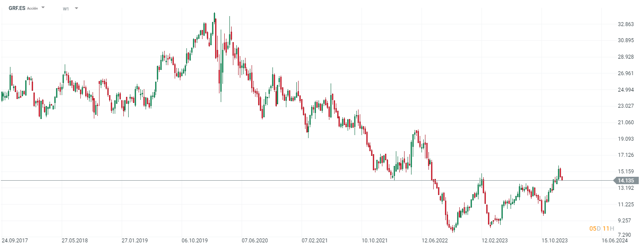The image size is (644, 248).
Task: Click the GRF.ES symbol name
Action: 17,8
